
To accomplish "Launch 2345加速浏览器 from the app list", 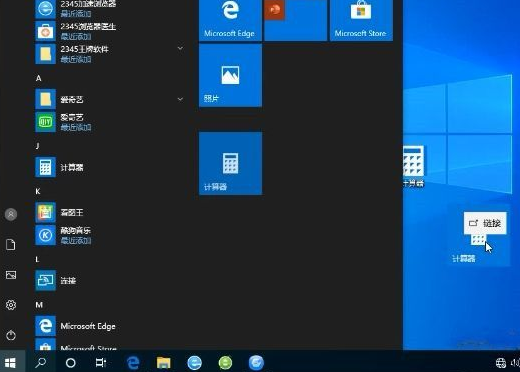I will 109,9.
